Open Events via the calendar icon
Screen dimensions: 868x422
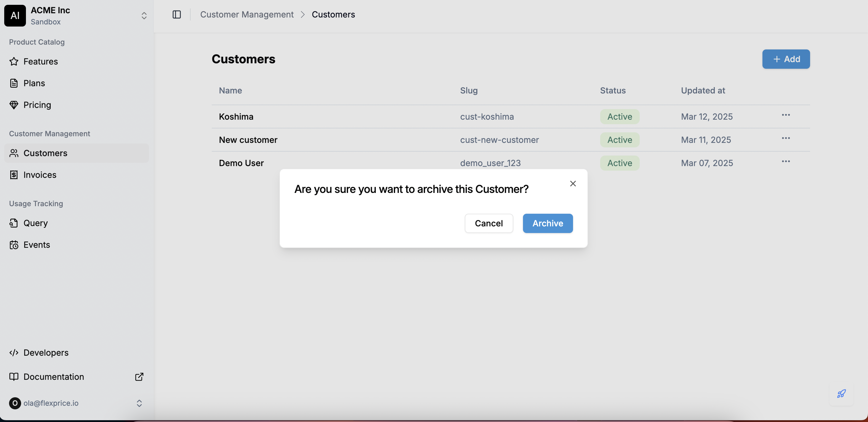[x=14, y=245]
